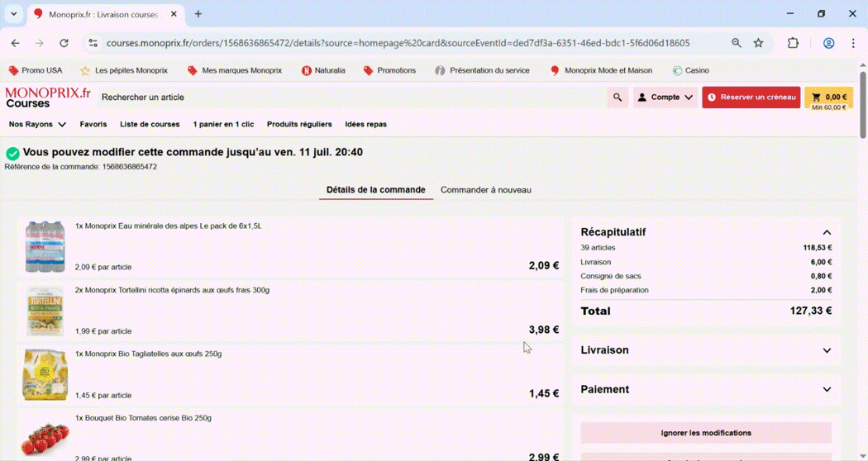Collapse the Récapitulatif section
The width and height of the screenshot is (868, 461).
[826, 232]
